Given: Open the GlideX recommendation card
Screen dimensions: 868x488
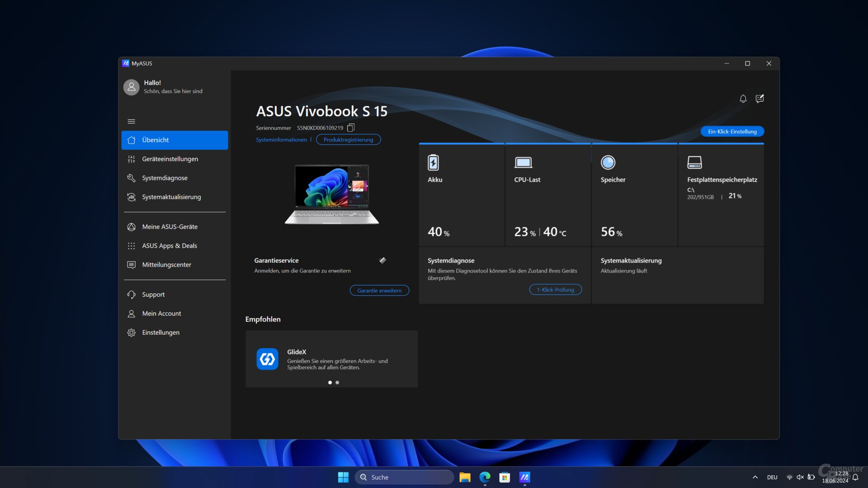Looking at the screenshot, I should point(331,359).
